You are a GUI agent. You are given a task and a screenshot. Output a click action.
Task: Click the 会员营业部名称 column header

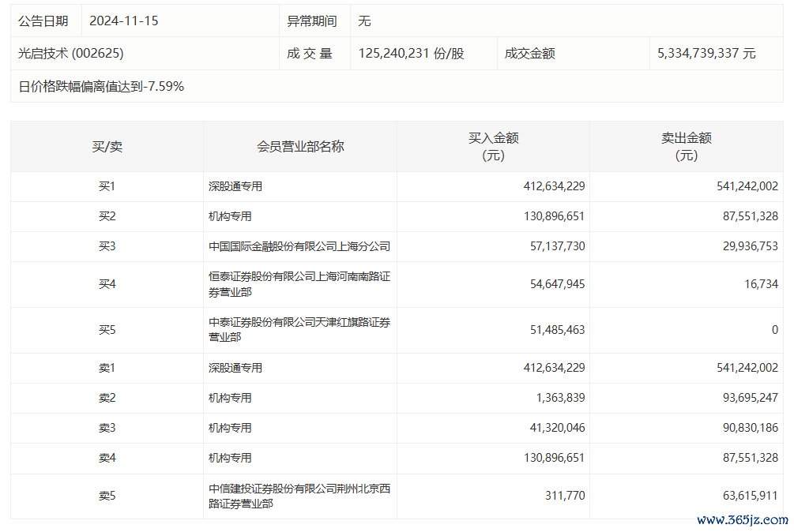coord(300,147)
